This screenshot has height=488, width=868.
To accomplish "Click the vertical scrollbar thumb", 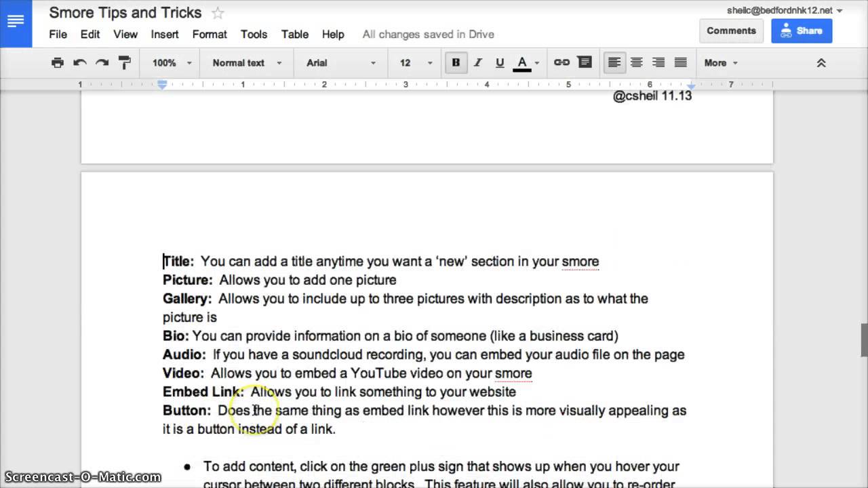I will click(865, 340).
